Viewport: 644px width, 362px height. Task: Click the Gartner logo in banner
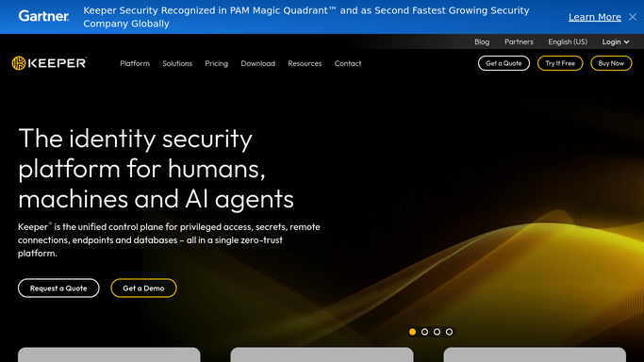pos(43,16)
